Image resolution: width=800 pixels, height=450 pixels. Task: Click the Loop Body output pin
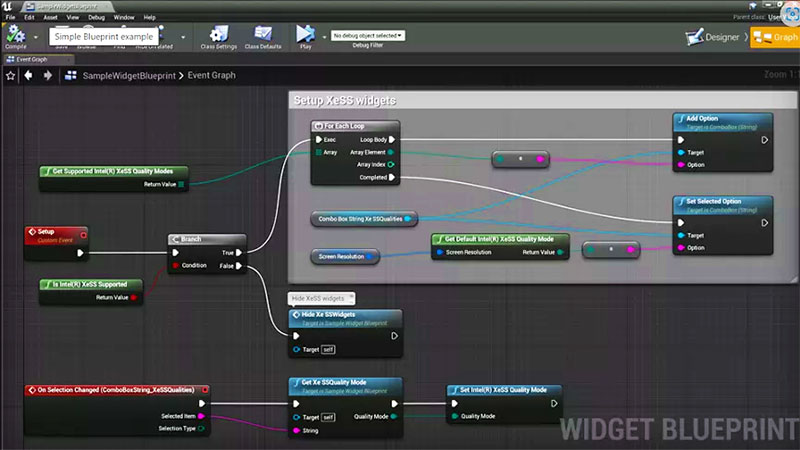pyautogui.click(x=392, y=139)
